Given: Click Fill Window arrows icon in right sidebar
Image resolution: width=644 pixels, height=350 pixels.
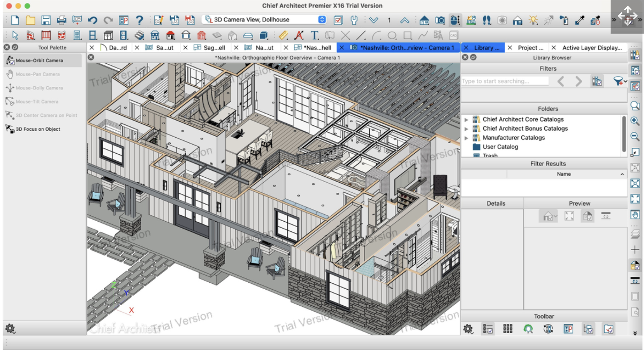Looking at the screenshot, I should tap(635, 199).
